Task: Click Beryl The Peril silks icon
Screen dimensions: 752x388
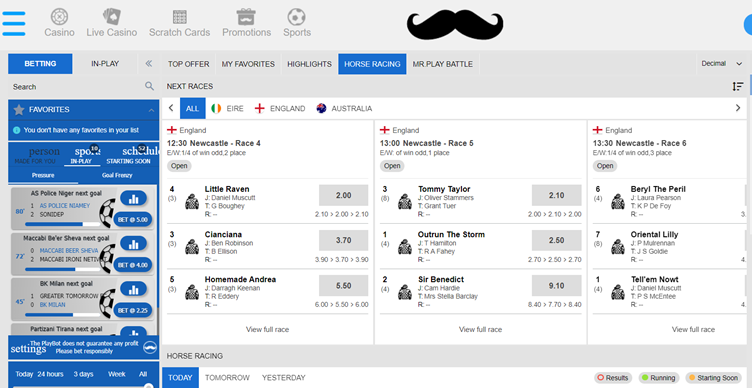Action: pyautogui.click(x=618, y=202)
